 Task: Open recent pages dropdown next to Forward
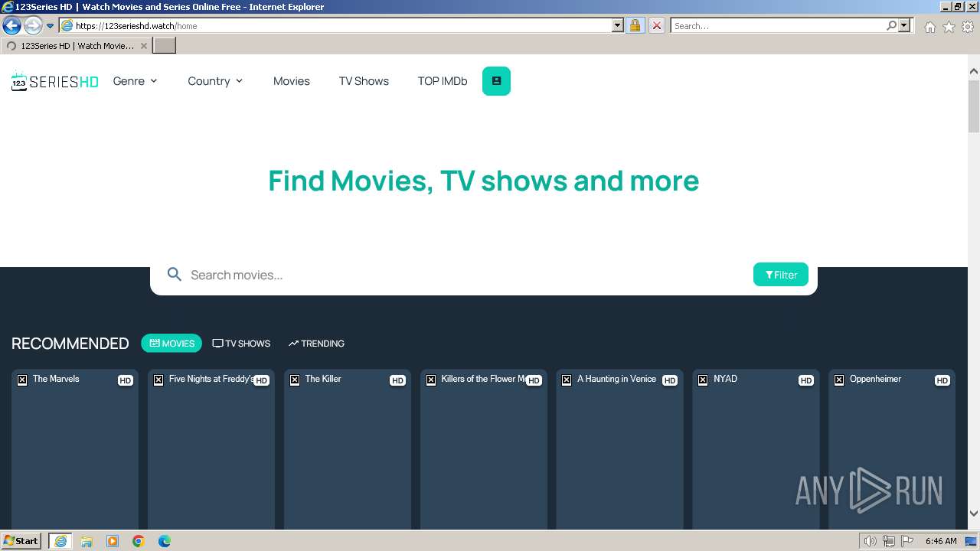(x=50, y=26)
